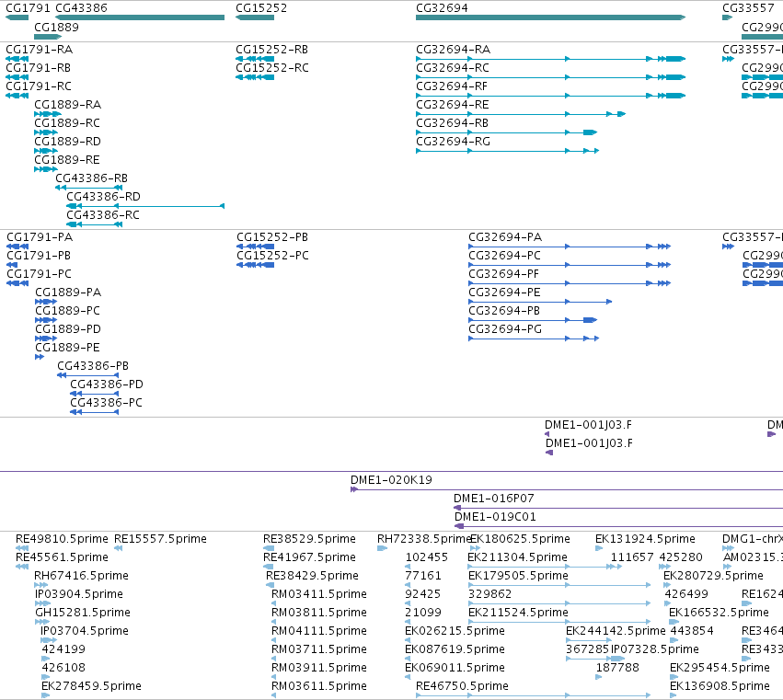Click the CG32694 gene bar
The image size is (783, 700).
pos(550,17)
